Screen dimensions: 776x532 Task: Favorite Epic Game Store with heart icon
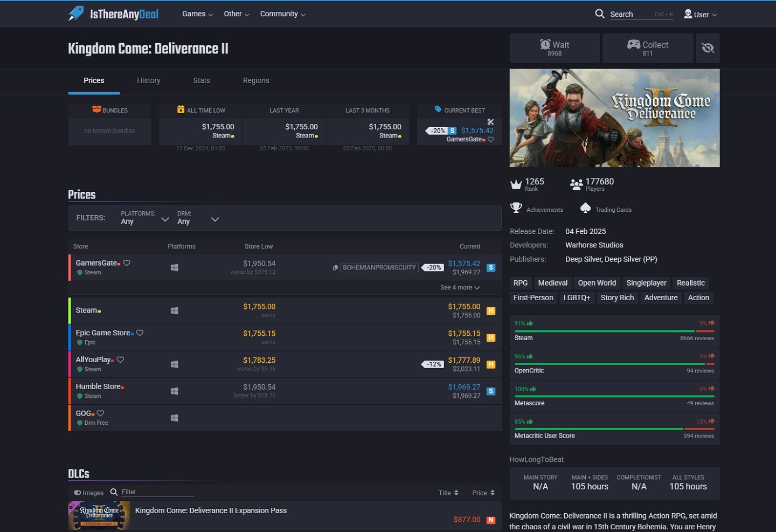click(x=140, y=333)
